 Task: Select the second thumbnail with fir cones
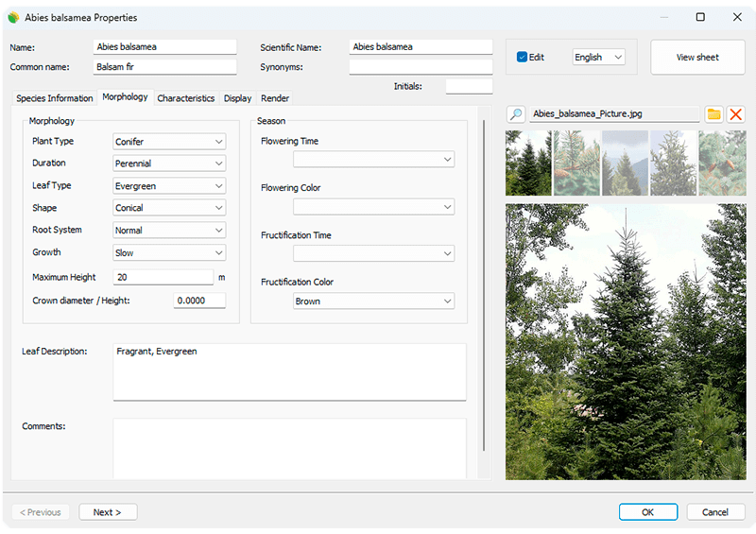576,164
